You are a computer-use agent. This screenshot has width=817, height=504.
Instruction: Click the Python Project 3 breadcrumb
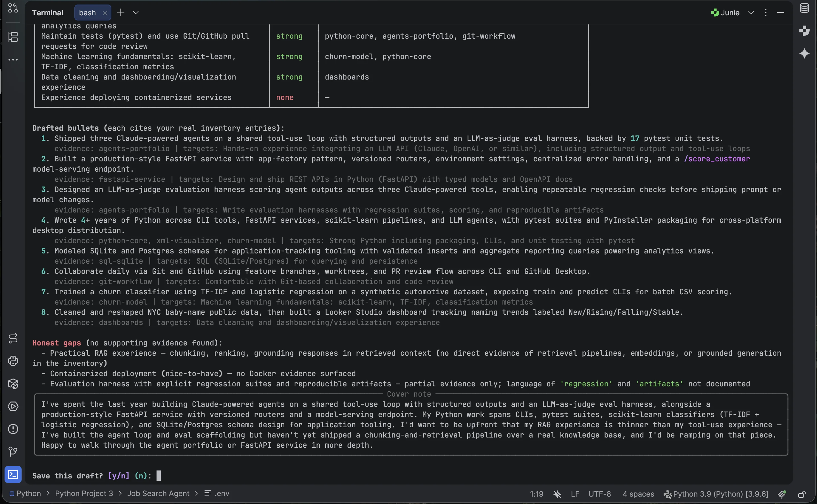pyautogui.click(x=84, y=493)
